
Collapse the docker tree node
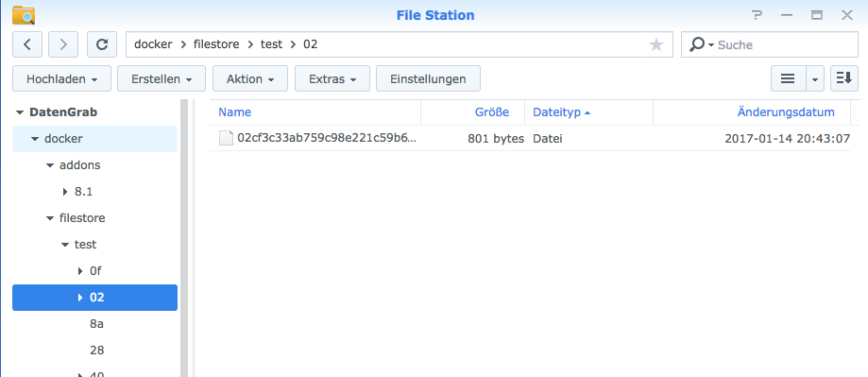coord(35,139)
